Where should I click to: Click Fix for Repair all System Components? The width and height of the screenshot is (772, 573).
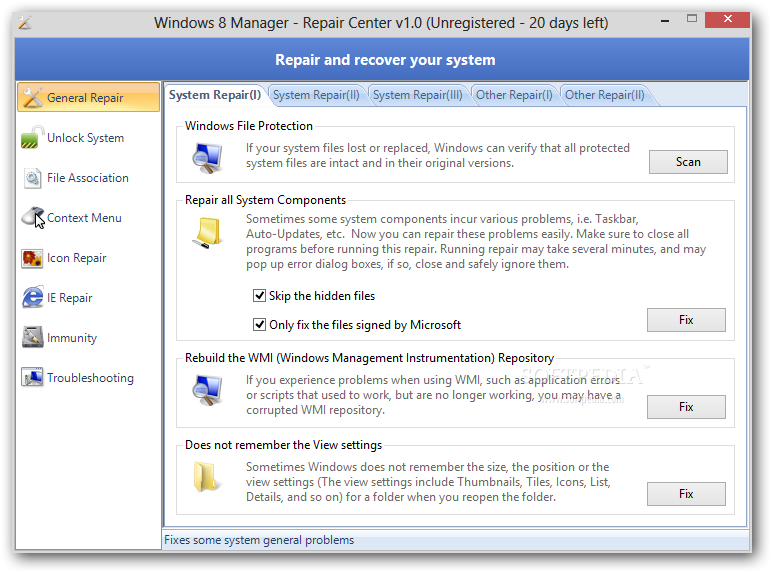[686, 320]
